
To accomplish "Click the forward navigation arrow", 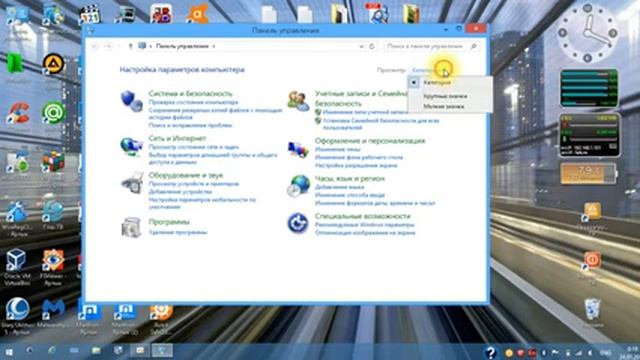I will click(x=108, y=47).
